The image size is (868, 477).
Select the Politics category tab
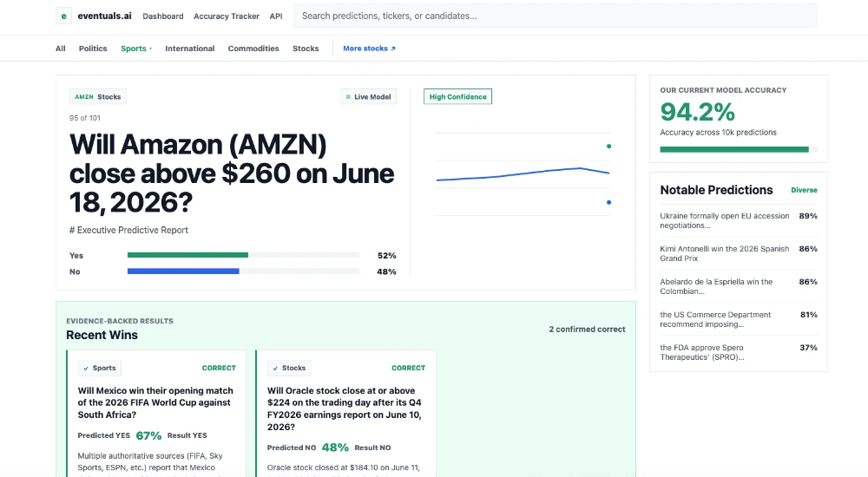point(93,49)
